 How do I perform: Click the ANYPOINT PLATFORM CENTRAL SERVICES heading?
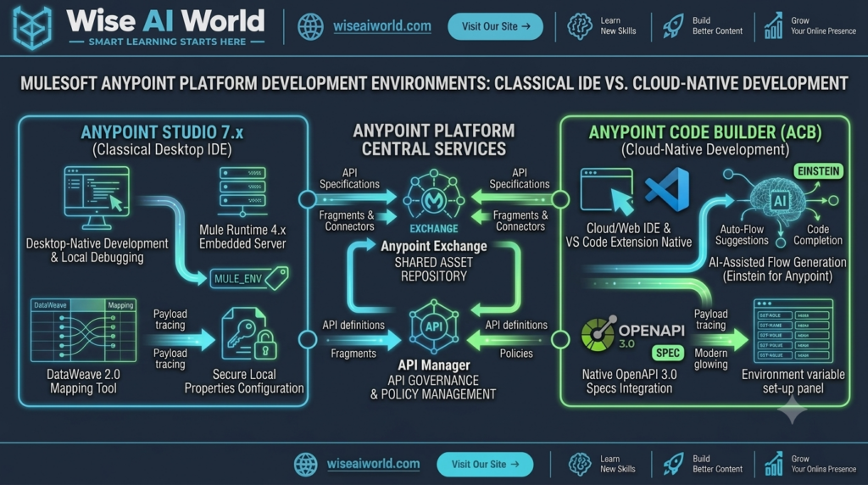(x=434, y=140)
